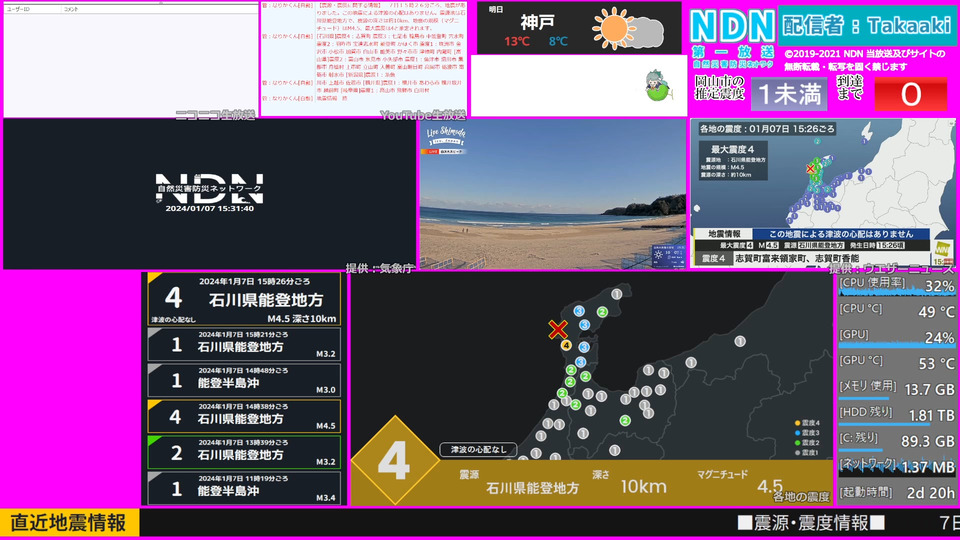Viewport: 960px width, 540px height.
Task: Click the red arrival countdown box showing 0
Action: tap(910, 94)
